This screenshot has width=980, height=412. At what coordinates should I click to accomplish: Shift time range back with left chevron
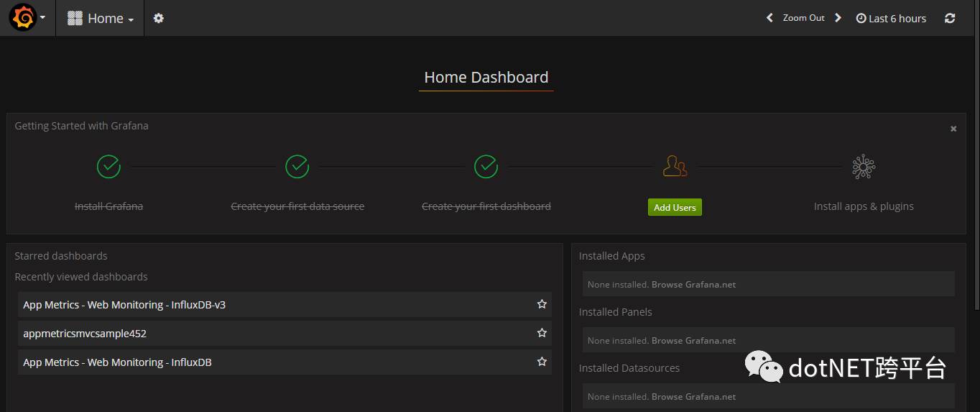769,18
